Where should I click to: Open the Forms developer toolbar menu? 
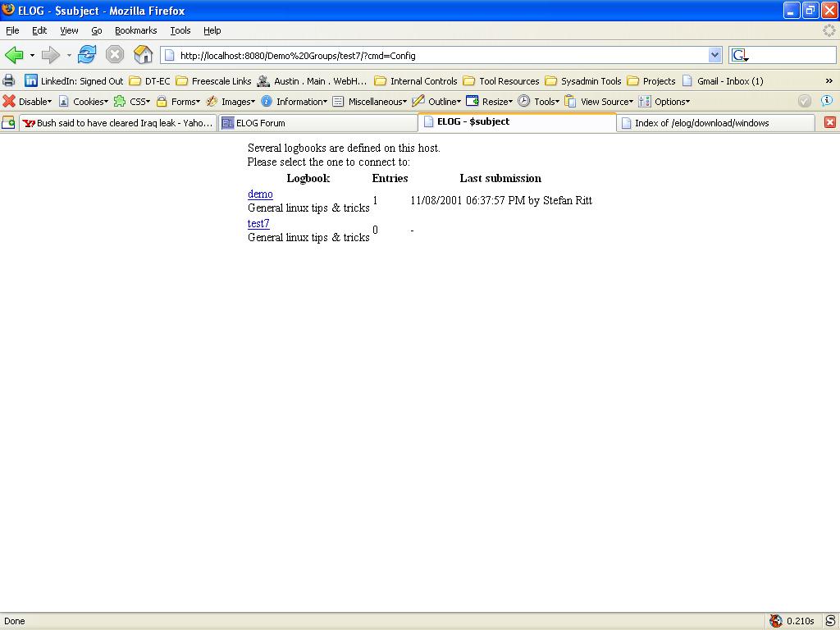coord(178,101)
